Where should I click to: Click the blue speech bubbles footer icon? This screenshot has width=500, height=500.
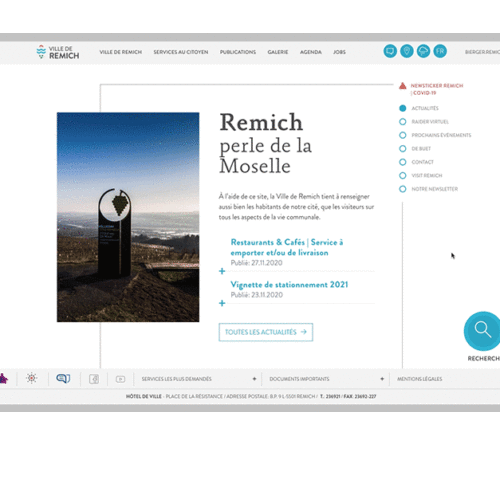(63, 378)
